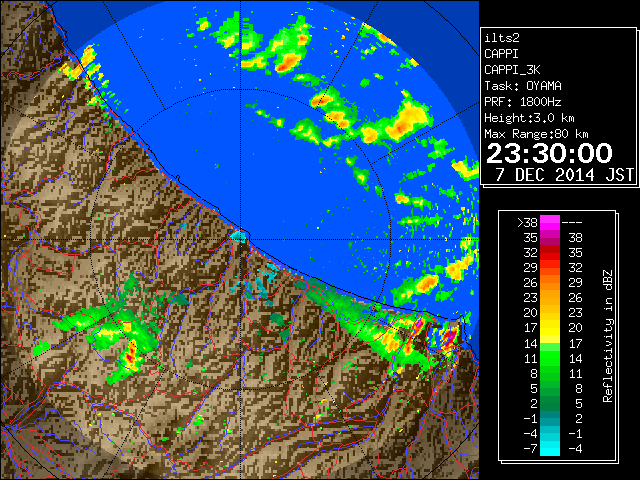Click the orange 26 dBZ legend swatch
This screenshot has height=480, width=640.
pos(550,282)
